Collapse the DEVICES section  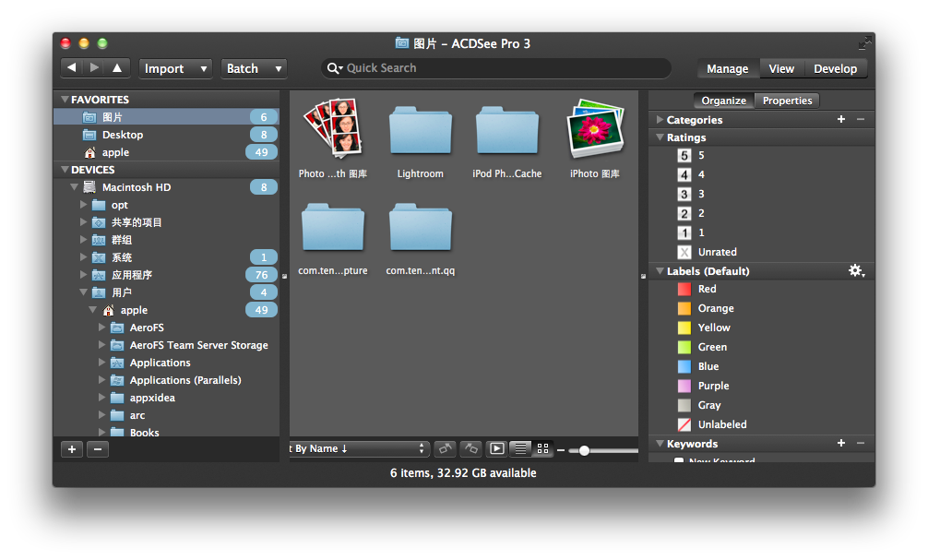[65, 170]
